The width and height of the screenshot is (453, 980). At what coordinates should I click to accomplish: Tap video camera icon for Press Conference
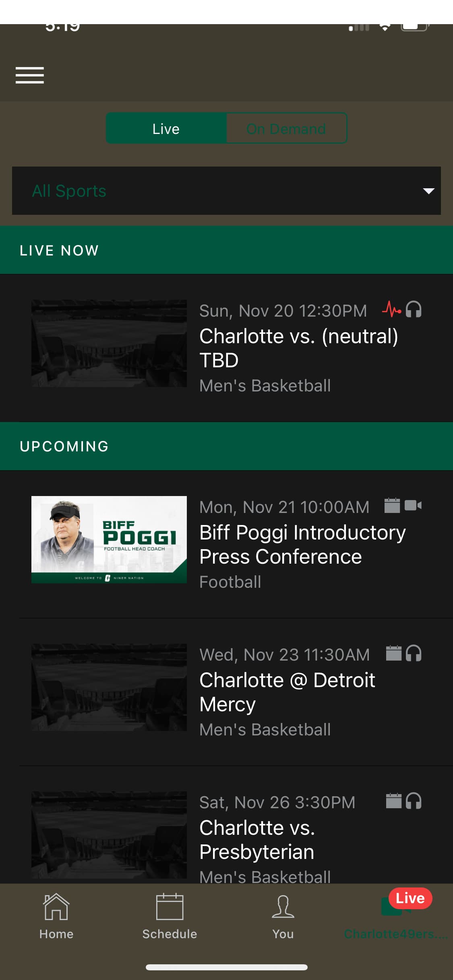coord(413,505)
